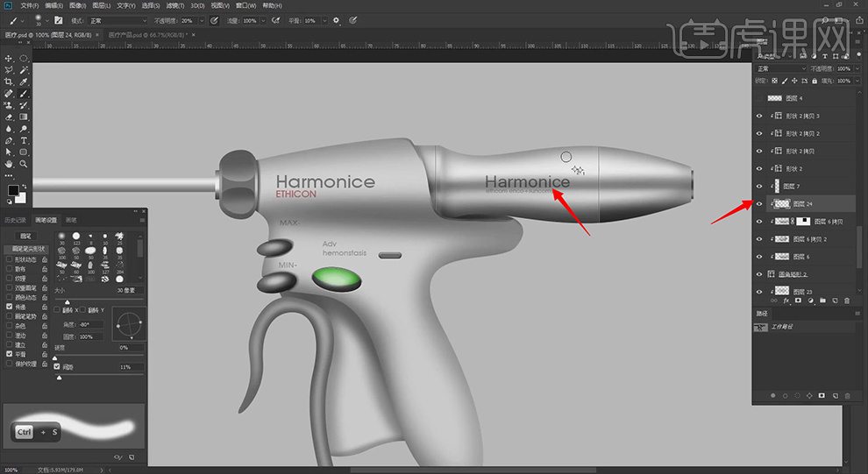Open 图像(I) menu
This screenshot has width=868, height=474.
click(x=77, y=5)
